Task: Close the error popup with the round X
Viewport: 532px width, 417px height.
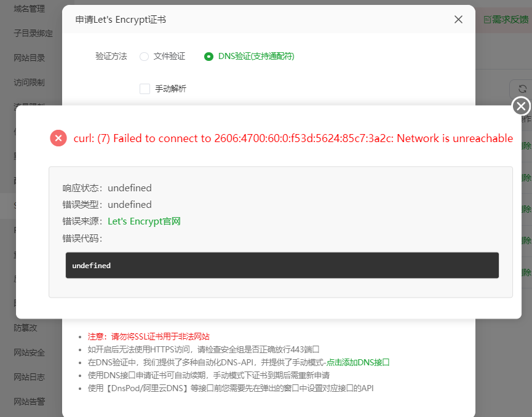Action: click(x=521, y=106)
